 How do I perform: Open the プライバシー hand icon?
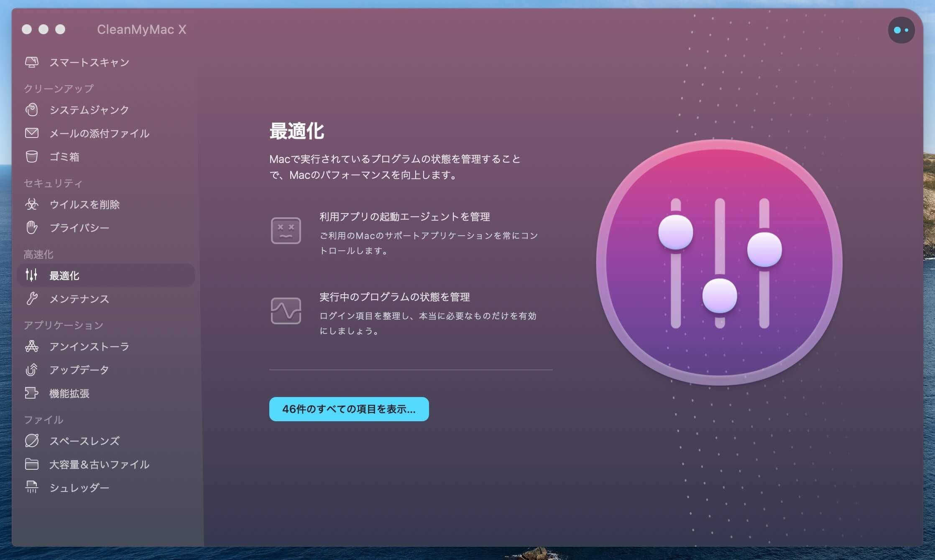click(x=32, y=228)
